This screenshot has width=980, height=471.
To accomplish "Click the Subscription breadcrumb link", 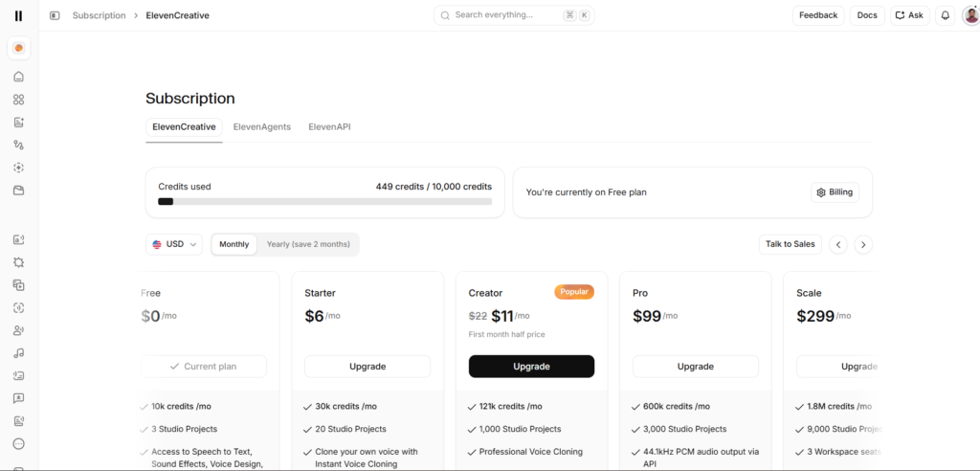I will coord(99,15).
